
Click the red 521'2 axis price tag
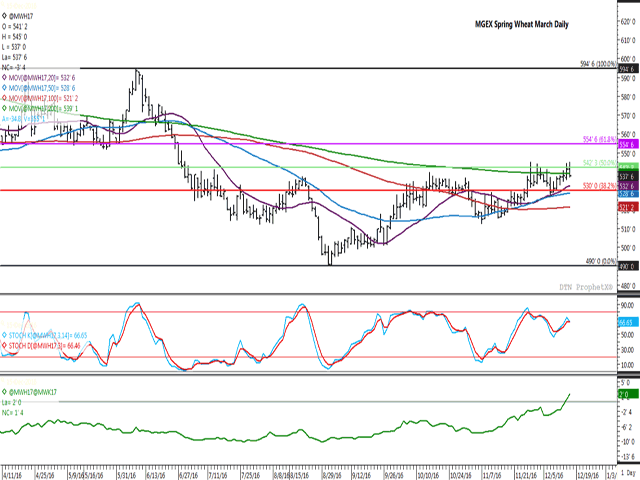(x=629, y=207)
